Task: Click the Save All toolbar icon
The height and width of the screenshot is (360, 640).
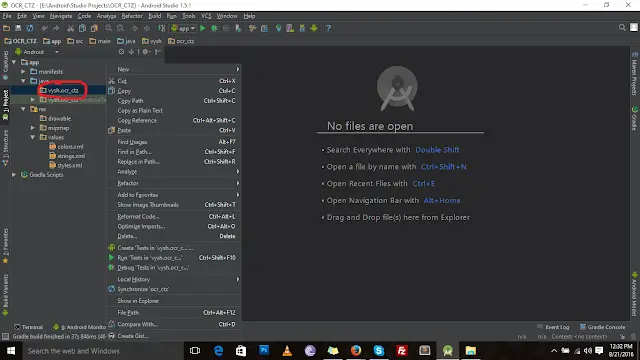Action: 18,28
